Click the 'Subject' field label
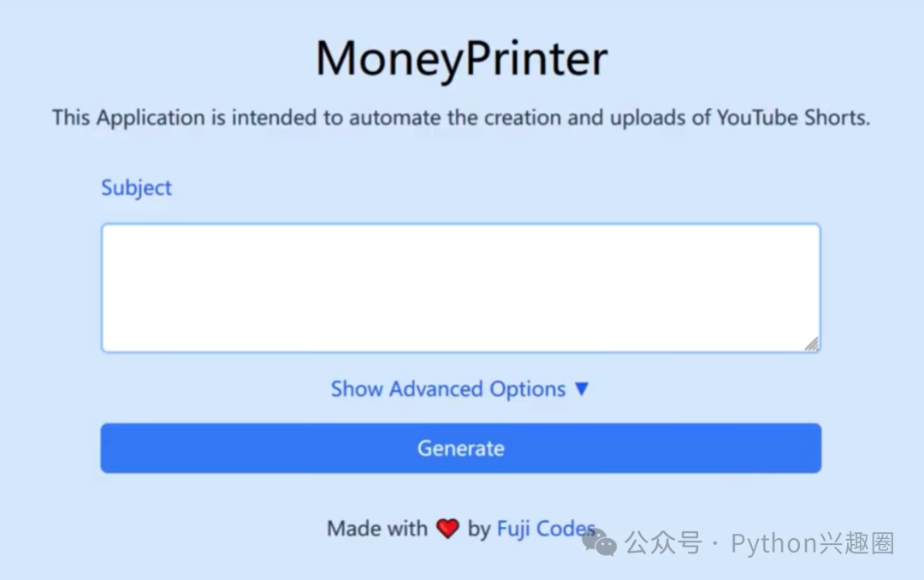Image resolution: width=924 pixels, height=580 pixels. 136,187
